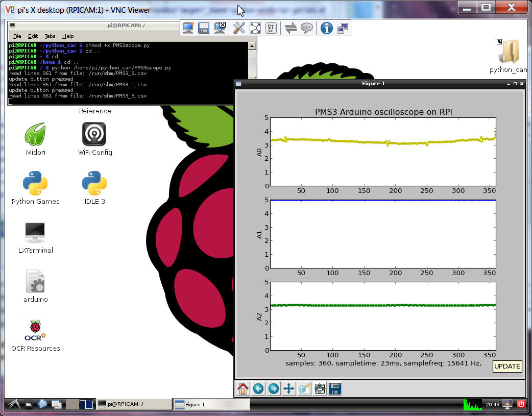This screenshot has width=532, height=416.
Task: Activate the Zoom to rectangle tool
Action: (304, 388)
